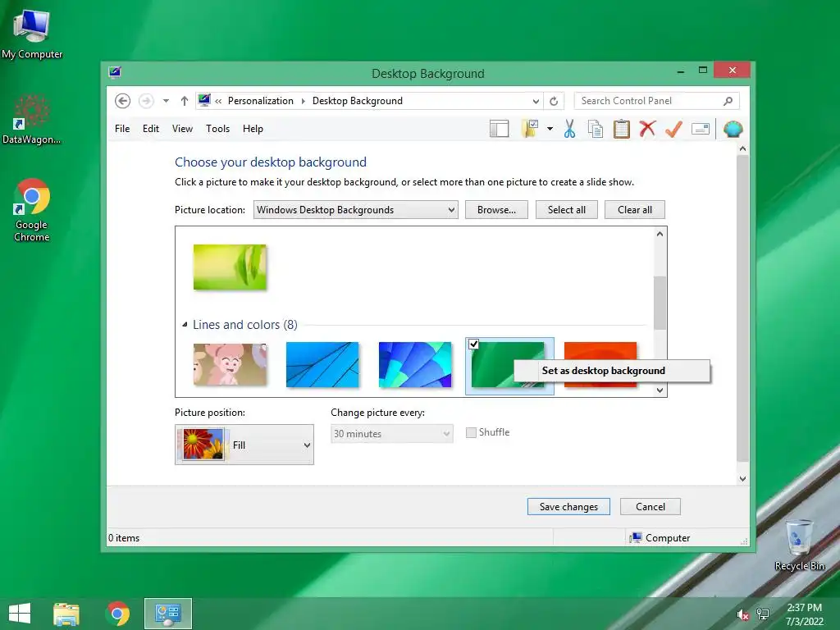840x630 pixels.
Task: Click the window system icon in title bar
Action: 115,72
